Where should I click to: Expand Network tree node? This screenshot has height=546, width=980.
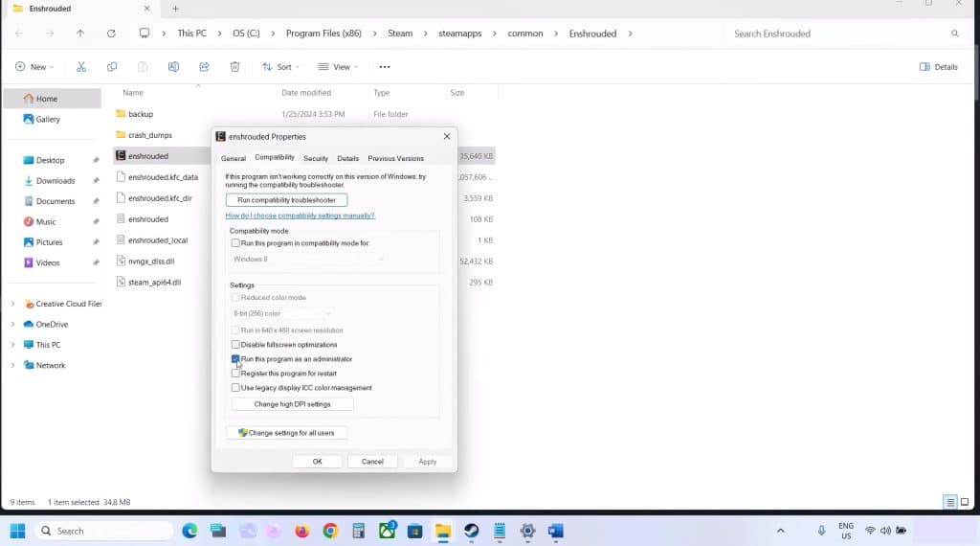pyautogui.click(x=13, y=365)
